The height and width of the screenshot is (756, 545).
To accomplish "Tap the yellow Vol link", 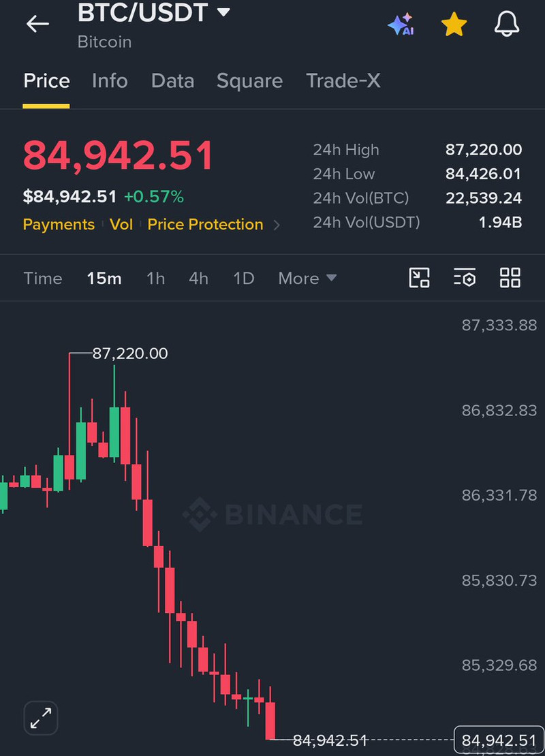I will [121, 224].
